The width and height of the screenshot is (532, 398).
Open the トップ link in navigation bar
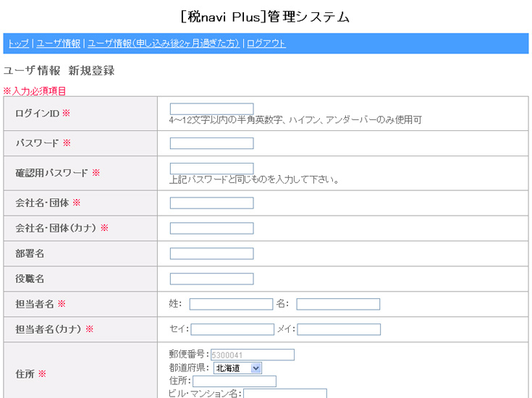tap(19, 43)
